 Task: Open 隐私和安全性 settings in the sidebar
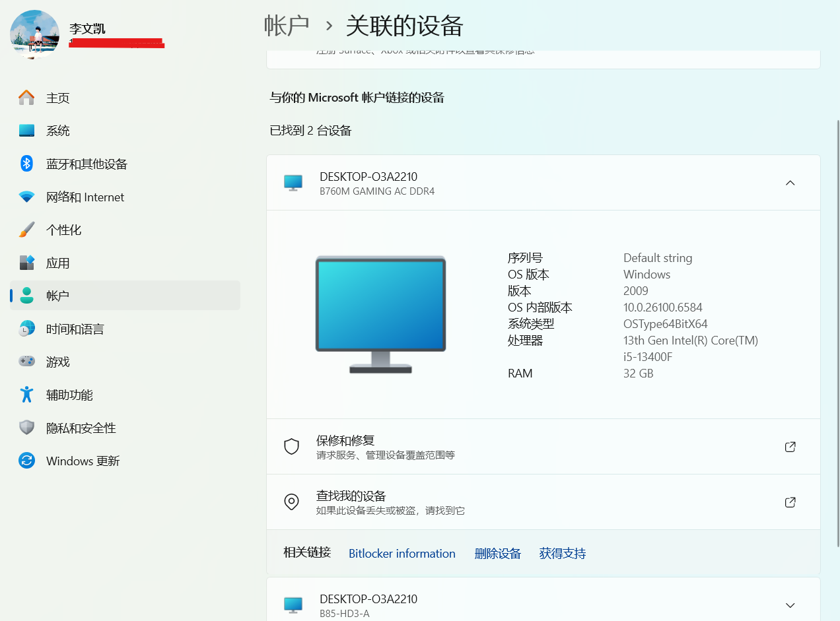(125, 428)
